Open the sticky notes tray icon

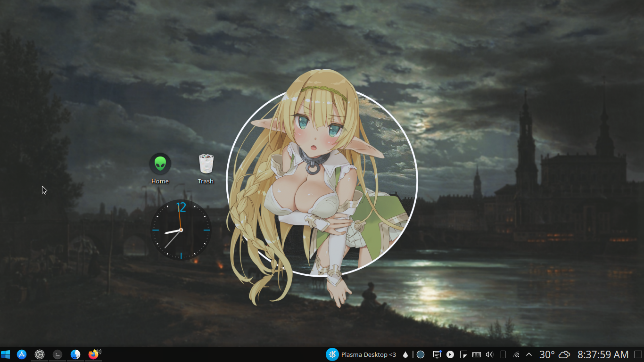(x=463, y=354)
